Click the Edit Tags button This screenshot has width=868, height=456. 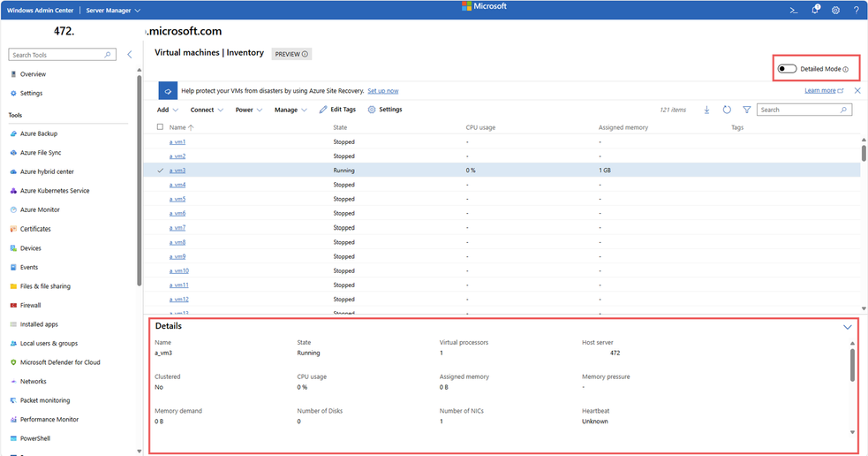[x=337, y=110]
